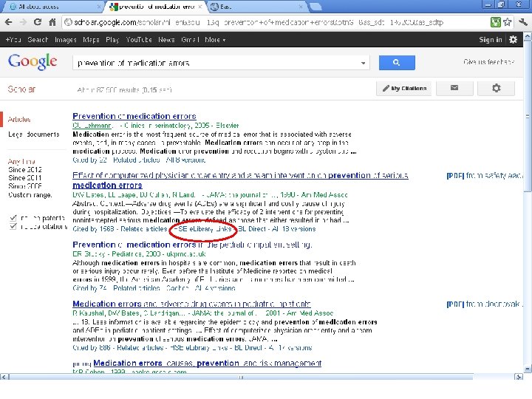Close the first browser tab
This screenshot has height=399, width=532.
[x=99, y=7]
